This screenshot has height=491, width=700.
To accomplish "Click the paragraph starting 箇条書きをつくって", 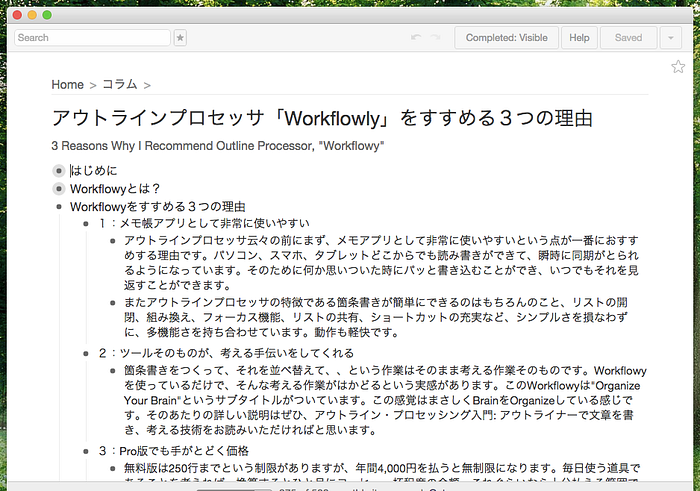I will pyautogui.click(x=385, y=400).
